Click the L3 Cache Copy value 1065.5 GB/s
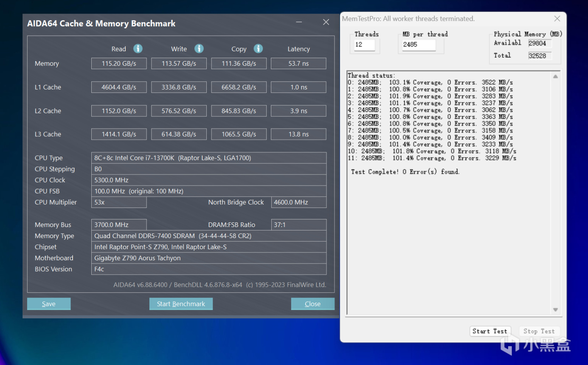Viewport: 588px width, 365px height. [x=239, y=135]
